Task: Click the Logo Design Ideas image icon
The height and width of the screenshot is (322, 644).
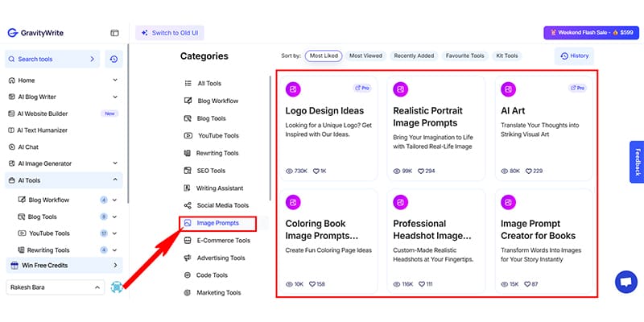Action: pos(295,88)
